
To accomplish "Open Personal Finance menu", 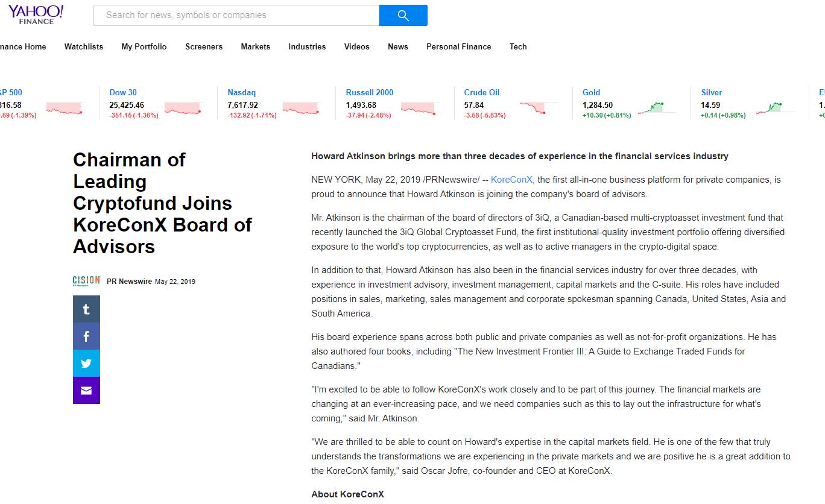I will pos(459,46).
